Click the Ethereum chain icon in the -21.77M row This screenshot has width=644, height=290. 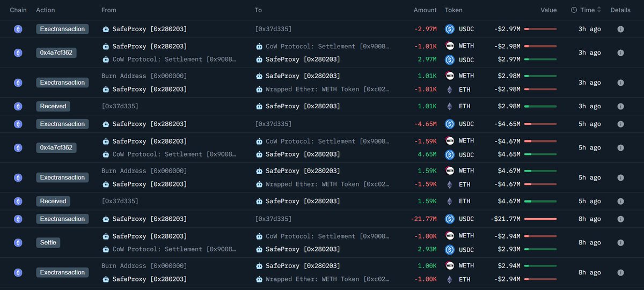coord(18,219)
